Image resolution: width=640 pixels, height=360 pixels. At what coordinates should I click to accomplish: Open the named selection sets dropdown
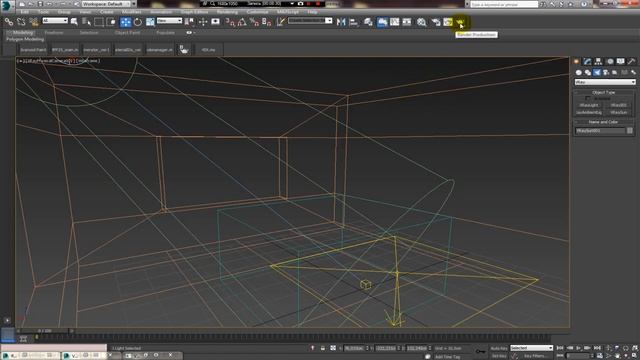[x=310, y=21]
